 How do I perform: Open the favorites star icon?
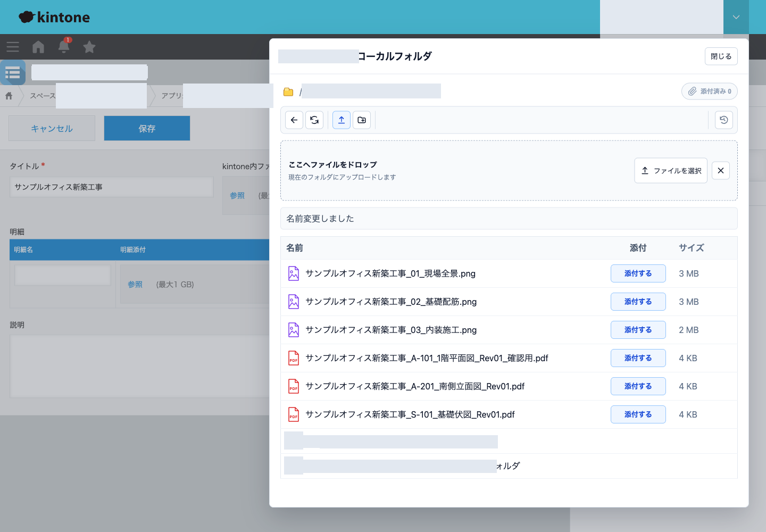[89, 47]
